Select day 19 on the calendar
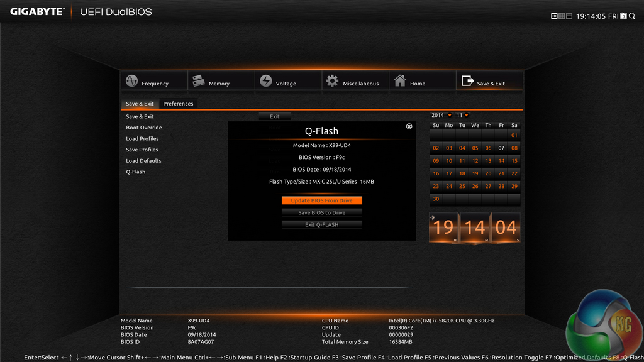644x362 pixels. 475,173
